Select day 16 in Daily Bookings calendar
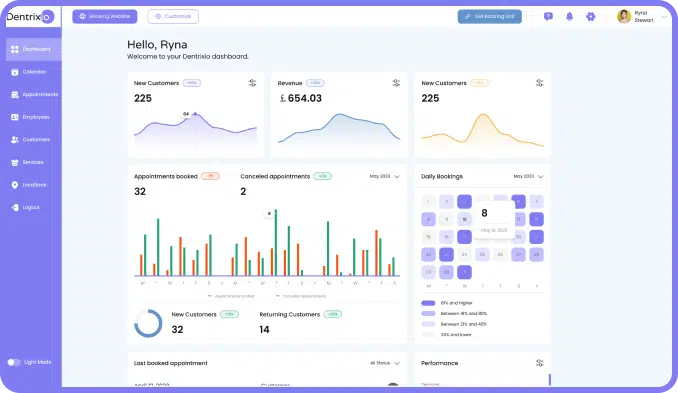This screenshot has width=678, height=393. [x=446, y=237]
